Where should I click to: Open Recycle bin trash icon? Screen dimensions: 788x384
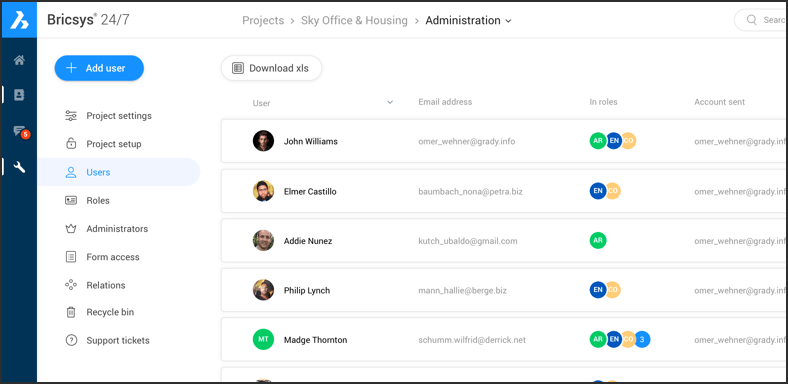click(x=71, y=312)
